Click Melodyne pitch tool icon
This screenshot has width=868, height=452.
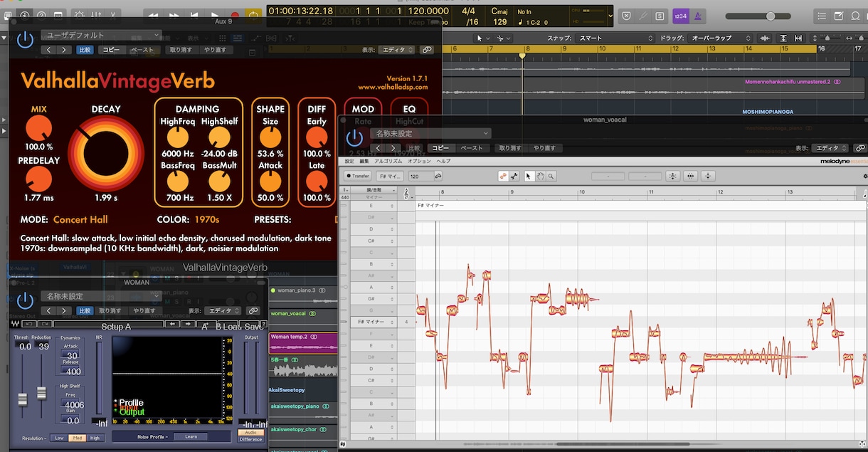[x=502, y=176]
